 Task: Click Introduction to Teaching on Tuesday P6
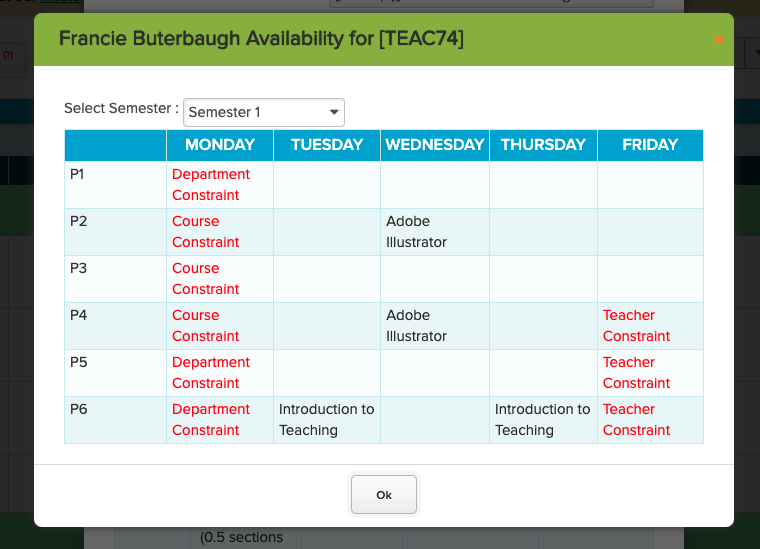327,420
